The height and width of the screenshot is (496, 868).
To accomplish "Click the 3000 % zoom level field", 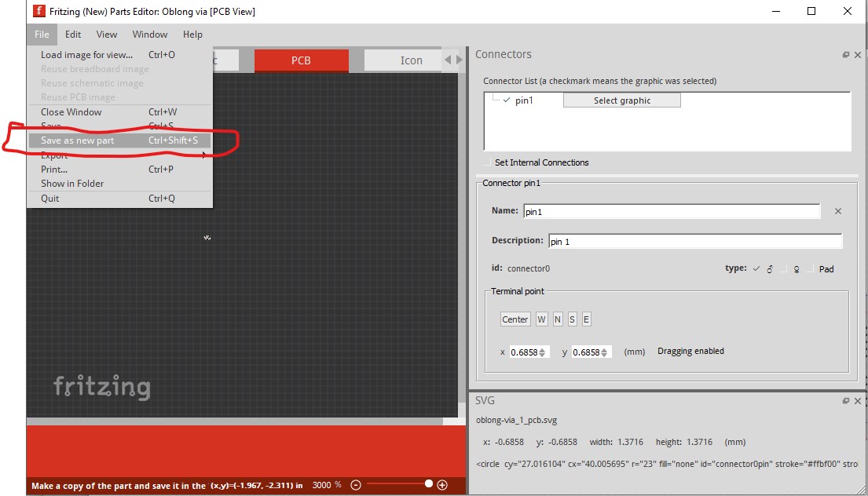I will point(327,485).
